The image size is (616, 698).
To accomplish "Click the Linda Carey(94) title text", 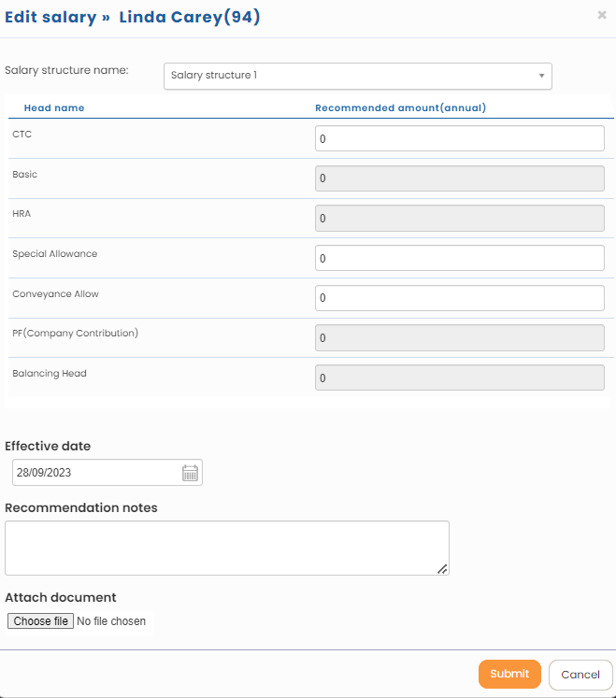I will (190, 17).
